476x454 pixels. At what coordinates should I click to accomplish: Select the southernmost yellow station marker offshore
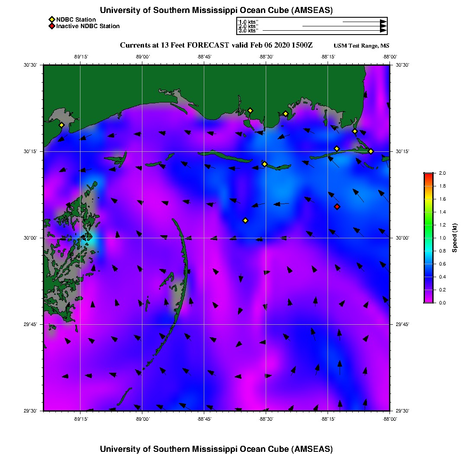[245, 221]
